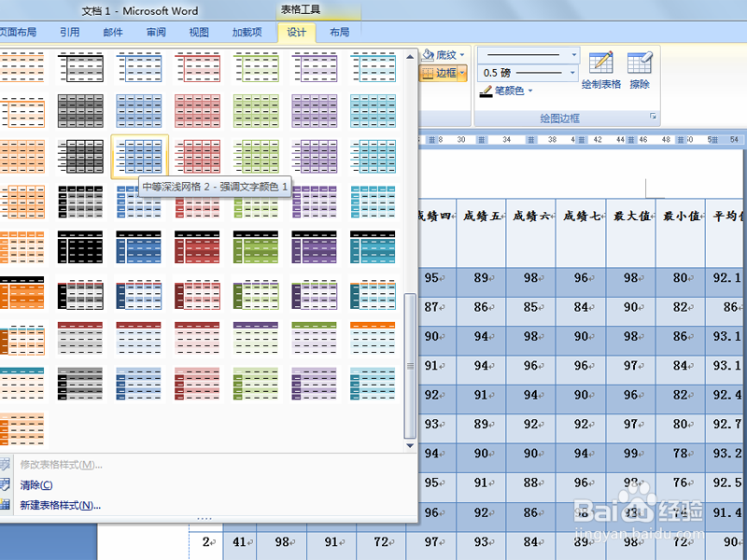This screenshot has height=560, width=747.
Task: Apply the solid gray grid style in the second row
Action: pos(80,111)
